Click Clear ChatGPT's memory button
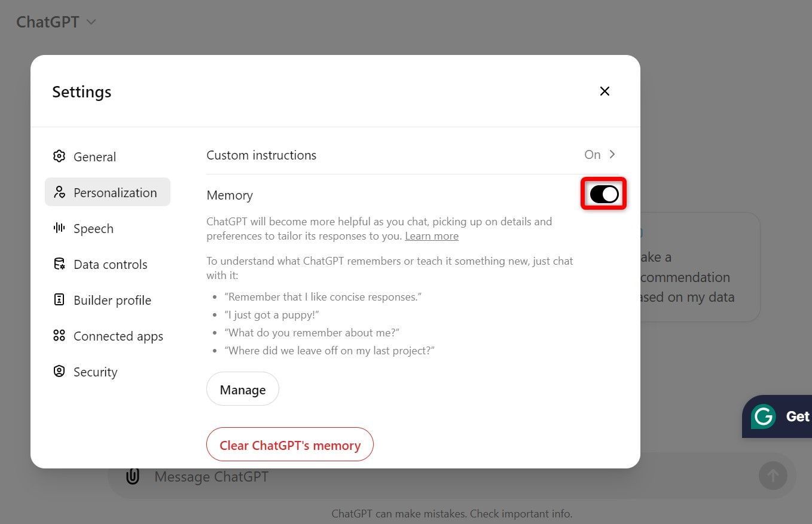This screenshot has height=524, width=812. click(290, 445)
